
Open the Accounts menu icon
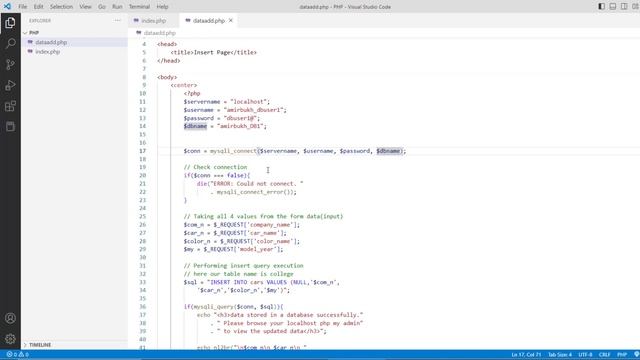point(10,318)
